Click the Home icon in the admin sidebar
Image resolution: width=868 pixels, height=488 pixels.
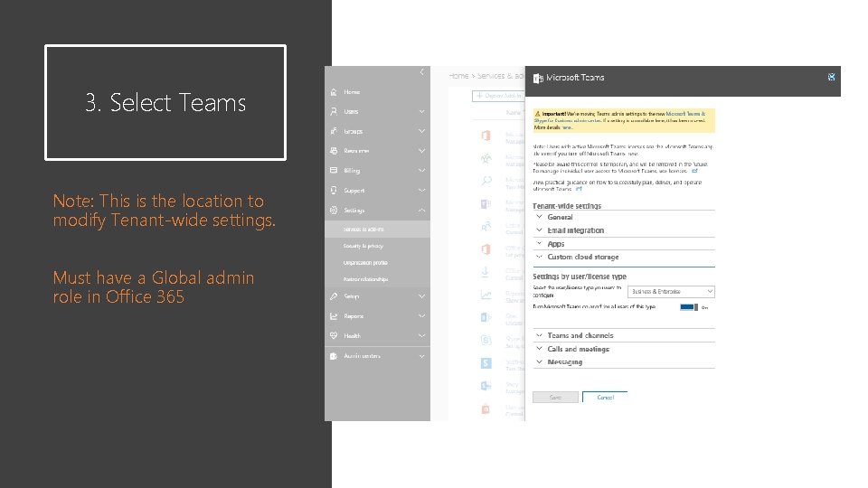click(x=334, y=92)
